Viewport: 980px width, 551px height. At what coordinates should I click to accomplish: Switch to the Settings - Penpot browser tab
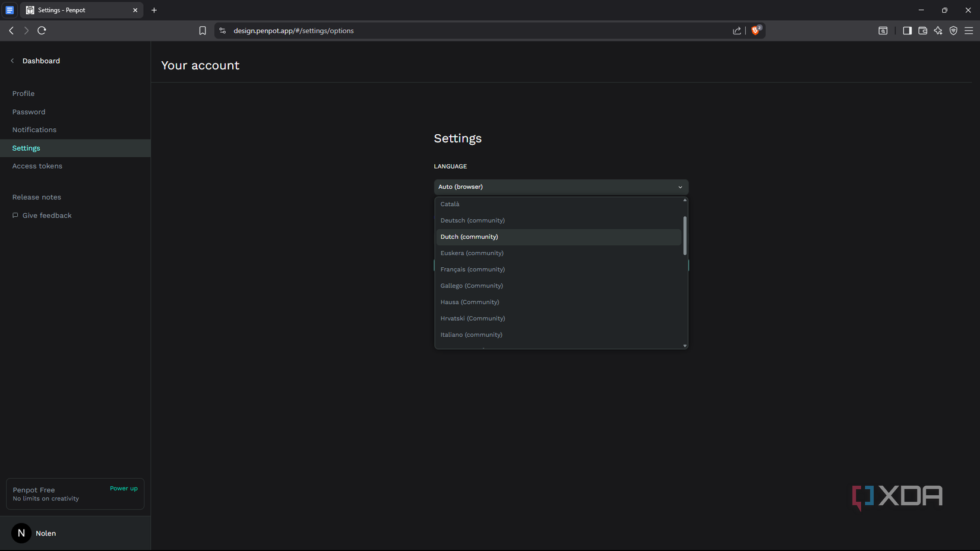(x=71, y=10)
